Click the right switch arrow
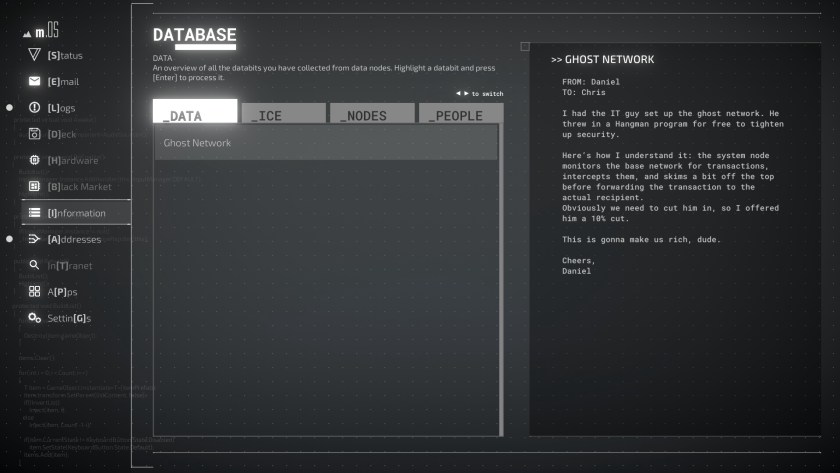The height and width of the screenshot is (473, 840). click(x=465, y=94)
